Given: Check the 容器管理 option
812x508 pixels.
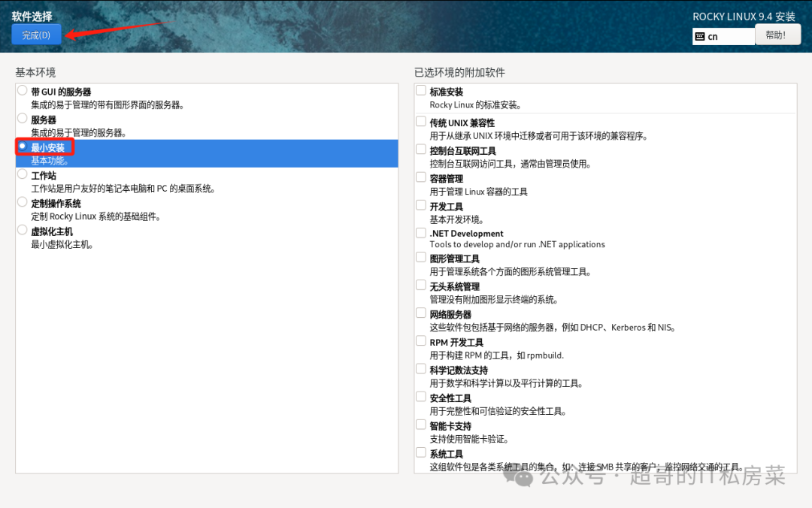Looking at the screenshot, I should pyautogui.click(x=420, y=178).
